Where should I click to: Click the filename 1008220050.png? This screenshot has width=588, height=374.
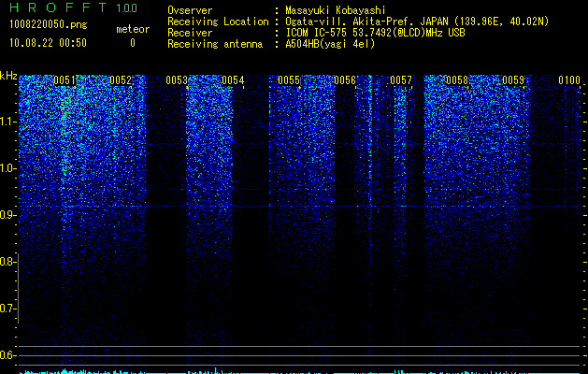tap(49, 24)
